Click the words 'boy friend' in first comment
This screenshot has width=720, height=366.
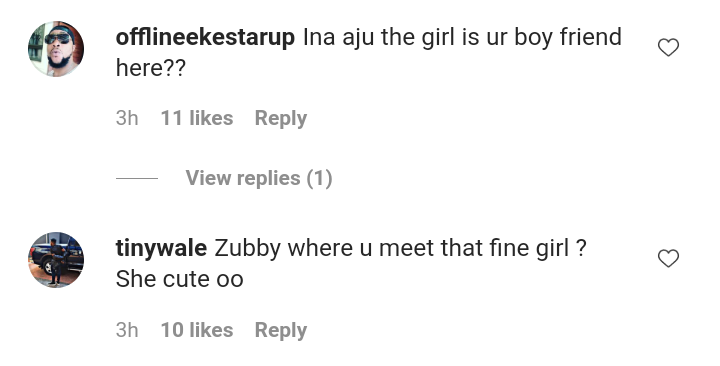568,37
